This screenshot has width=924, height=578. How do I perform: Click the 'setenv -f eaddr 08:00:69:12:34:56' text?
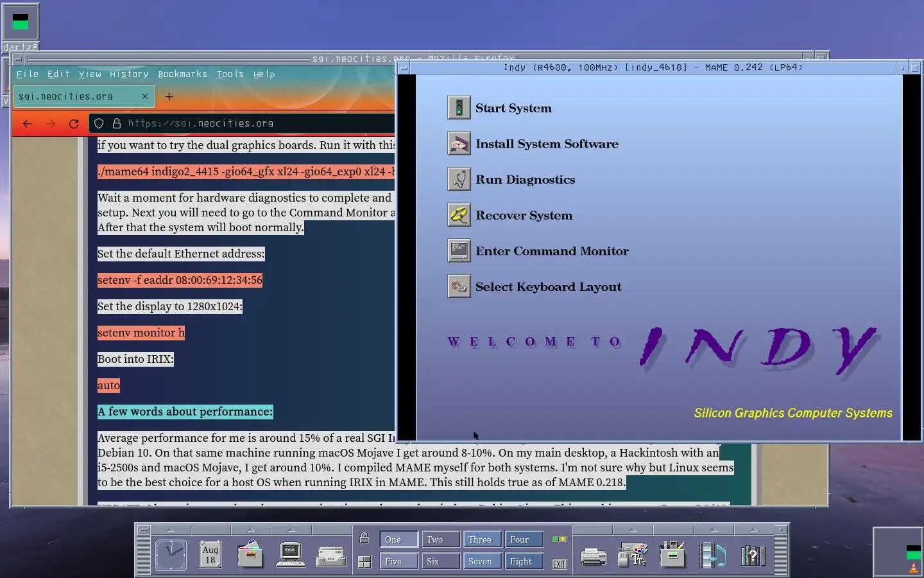[180, 280]
